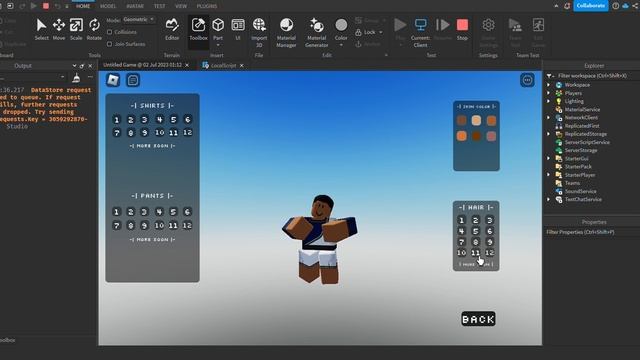Open the Mode Geometric dropdown
640x360 pixels.
coord(138,20)
